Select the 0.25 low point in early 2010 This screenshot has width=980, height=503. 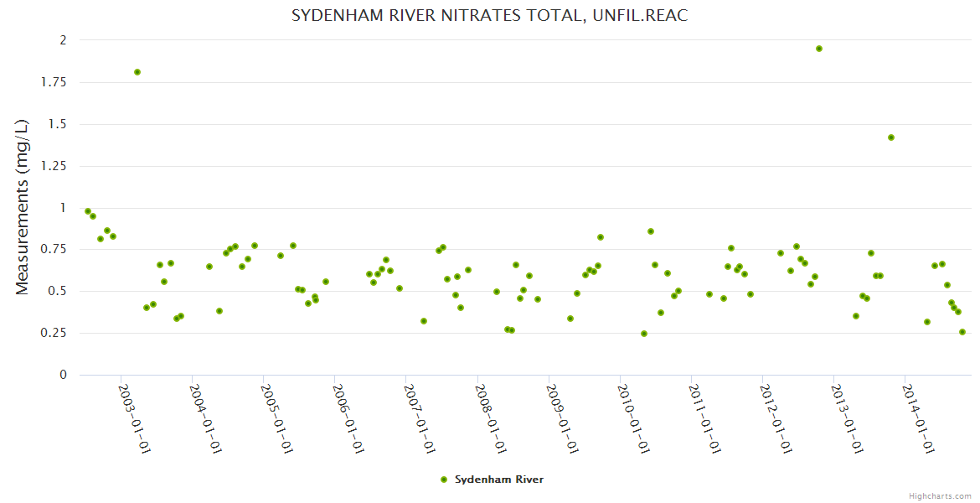[x=644, y=334]
